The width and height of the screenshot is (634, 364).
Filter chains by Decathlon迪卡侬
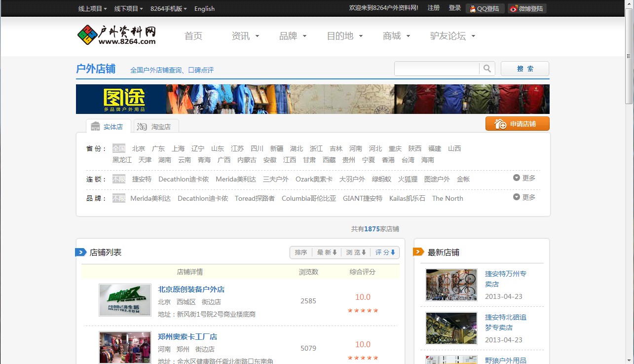pyautogui.click(x=185, y=179)
